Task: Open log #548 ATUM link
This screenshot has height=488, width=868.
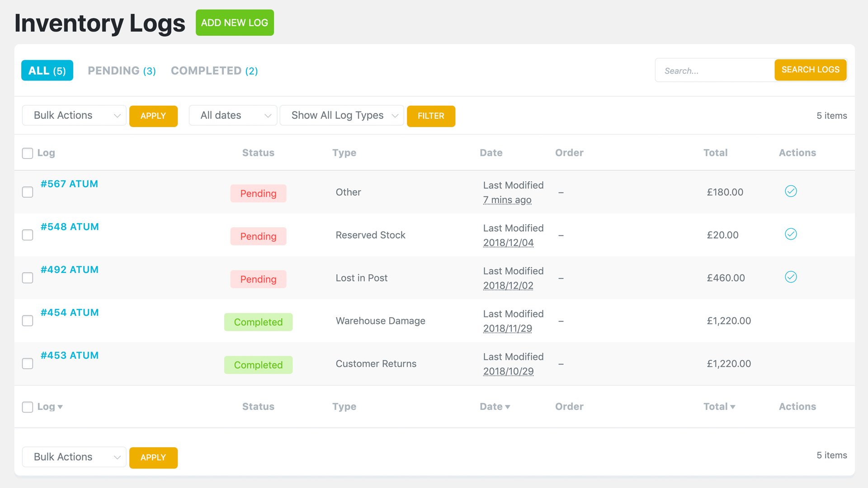Action: tap(70, 227)
